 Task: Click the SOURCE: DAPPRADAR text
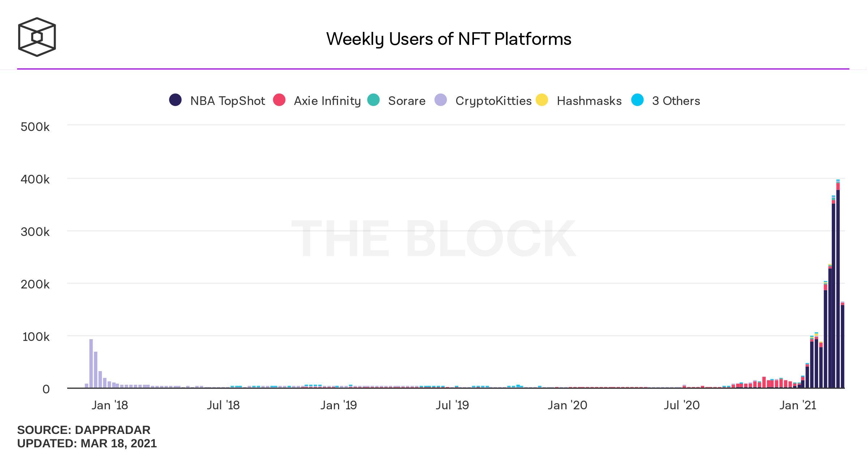pos(84,430)
